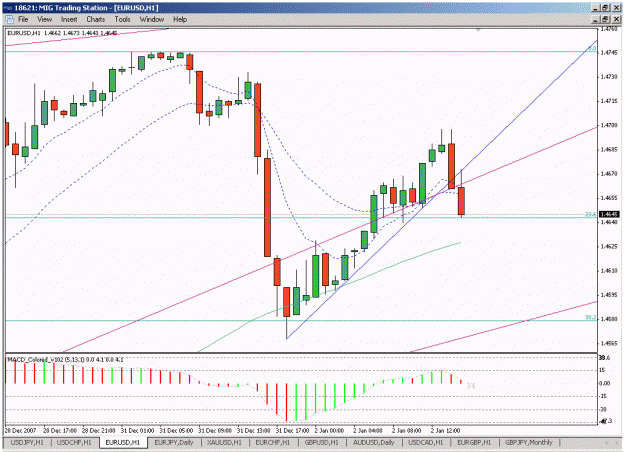The height and width of the screenshot is (452, 625).
Task: Click the current price label 1.4645
Action: pyautogui.click(x=609, y=214)
